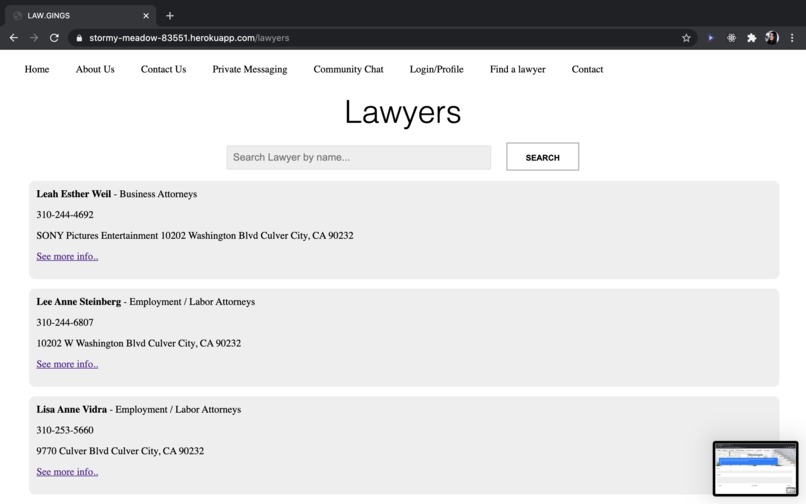Viewport: 806px width, 504px height.
Task: Go to Login/Profile
Action: [x=436, y=69]
